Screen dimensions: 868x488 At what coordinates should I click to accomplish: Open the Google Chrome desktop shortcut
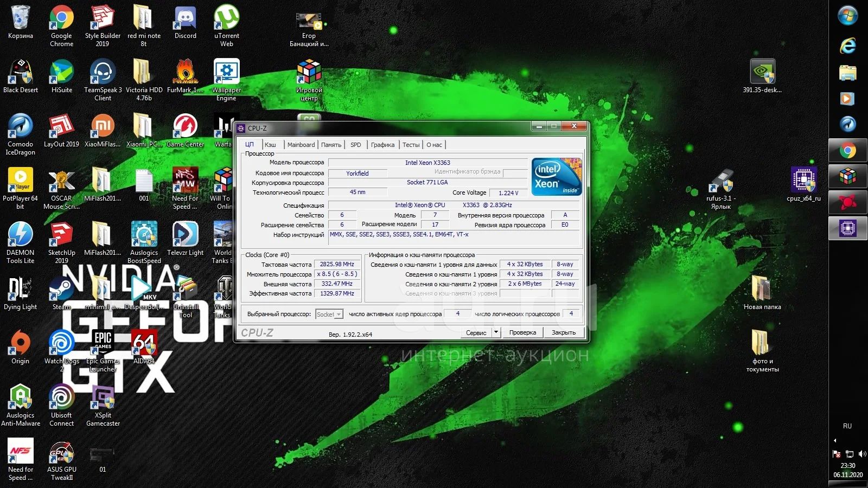61,19
